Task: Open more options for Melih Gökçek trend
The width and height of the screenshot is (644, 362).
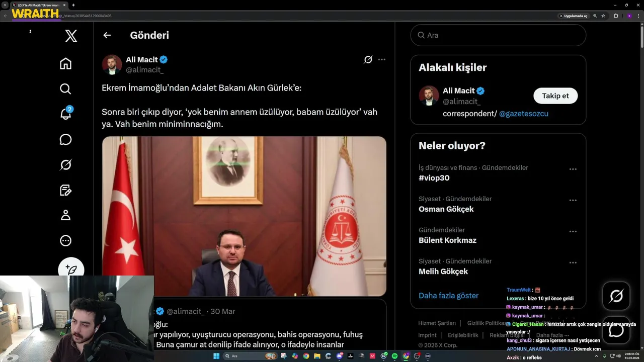Action: coord(573,263)
